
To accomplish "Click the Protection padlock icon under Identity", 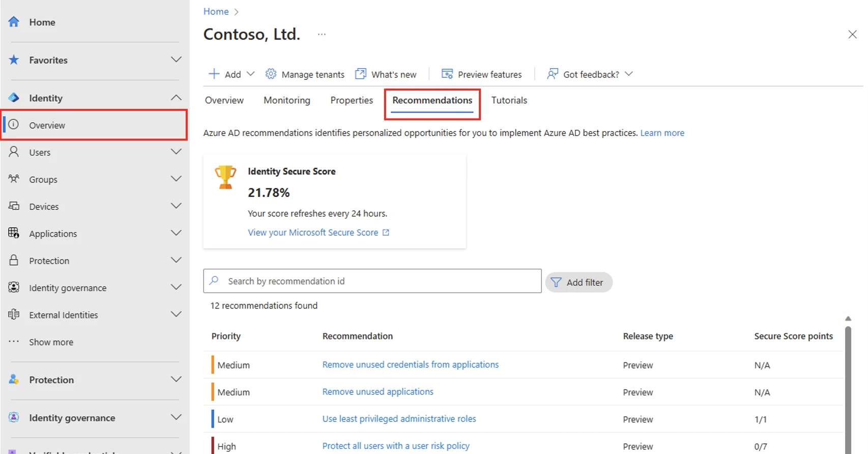I will click(x=14, y=260).
